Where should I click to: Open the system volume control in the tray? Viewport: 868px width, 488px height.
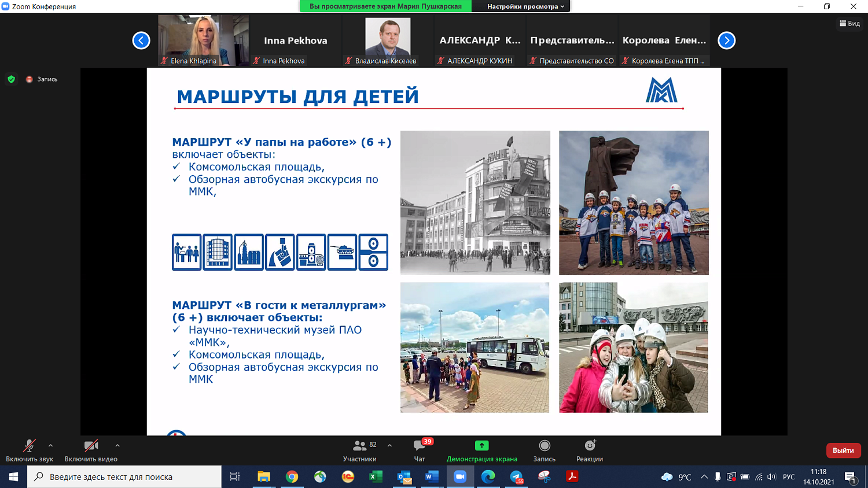click(772, 478)
